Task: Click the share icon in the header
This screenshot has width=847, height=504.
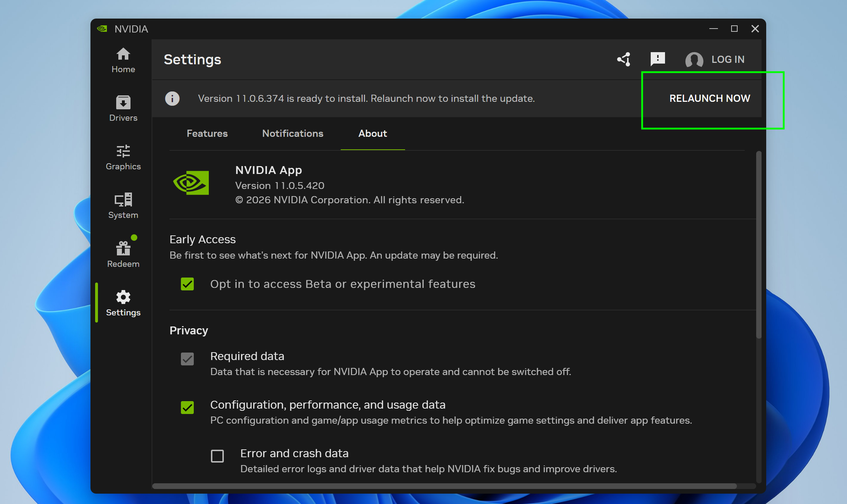Action: coord(624,59)
